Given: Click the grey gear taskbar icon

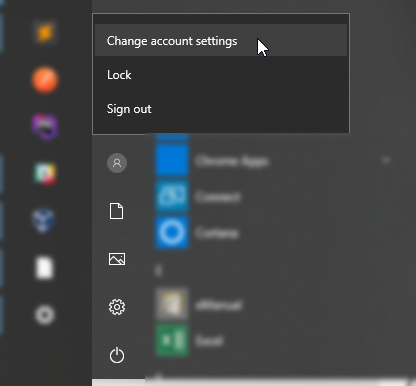Looking at the screenshot, I should [x=45, y=315].
